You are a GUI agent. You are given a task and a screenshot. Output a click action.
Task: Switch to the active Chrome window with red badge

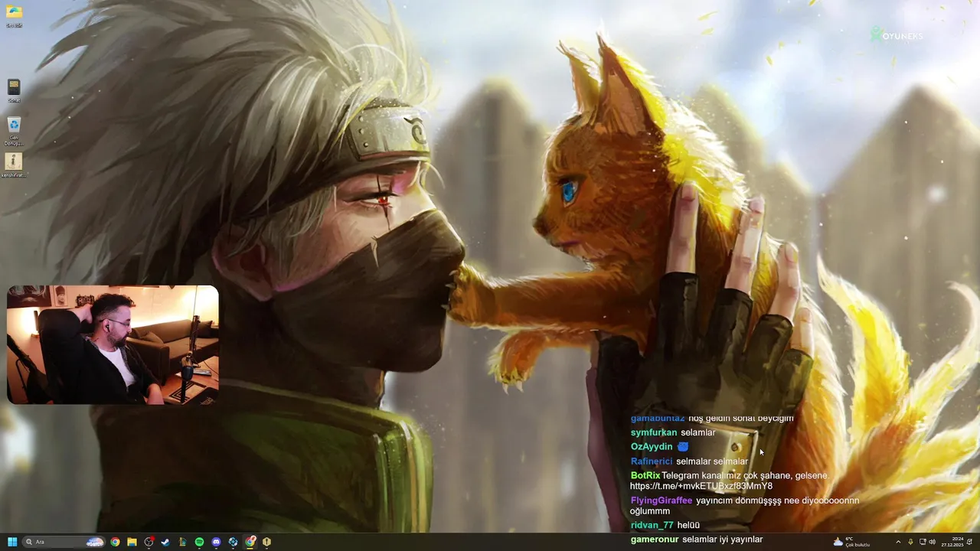[x=250, y=542]
